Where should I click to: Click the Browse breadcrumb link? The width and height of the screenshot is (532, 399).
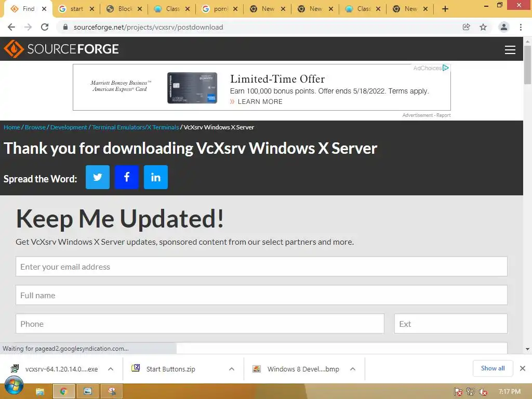coord(35,127)
